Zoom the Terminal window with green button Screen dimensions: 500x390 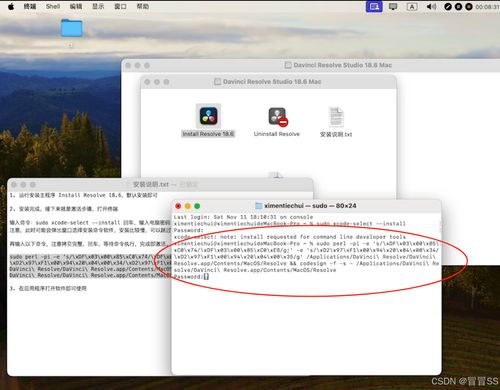click(x=197, y=206)
